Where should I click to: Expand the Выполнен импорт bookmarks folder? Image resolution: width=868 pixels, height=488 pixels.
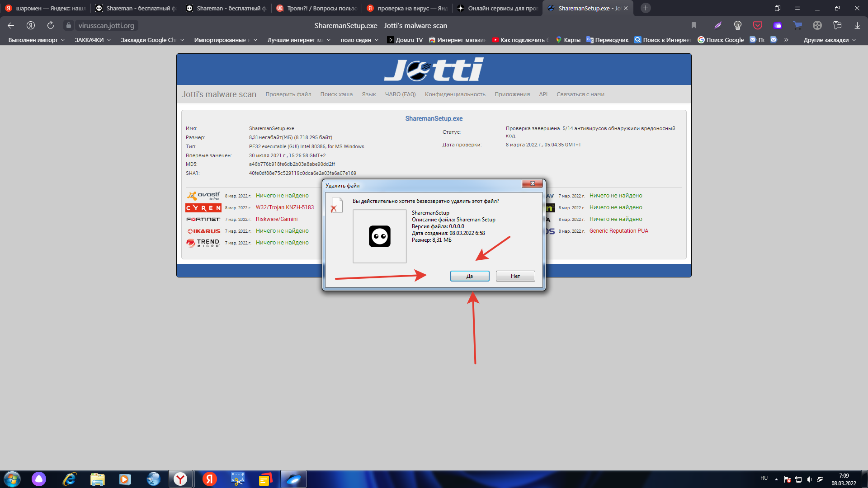click(x=37, y=40)
